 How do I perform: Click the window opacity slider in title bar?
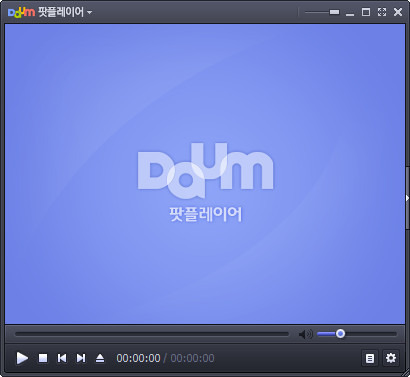click(322, 12)
